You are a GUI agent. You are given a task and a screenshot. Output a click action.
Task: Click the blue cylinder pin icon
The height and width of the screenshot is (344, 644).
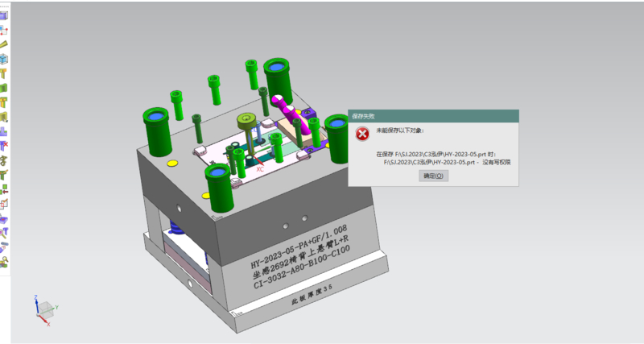(x=4, y=247)
